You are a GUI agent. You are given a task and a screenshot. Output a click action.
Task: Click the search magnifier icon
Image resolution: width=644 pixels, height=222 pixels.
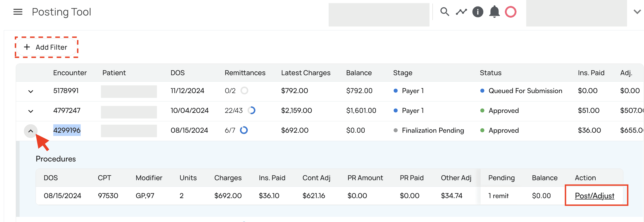click(445, 12)
